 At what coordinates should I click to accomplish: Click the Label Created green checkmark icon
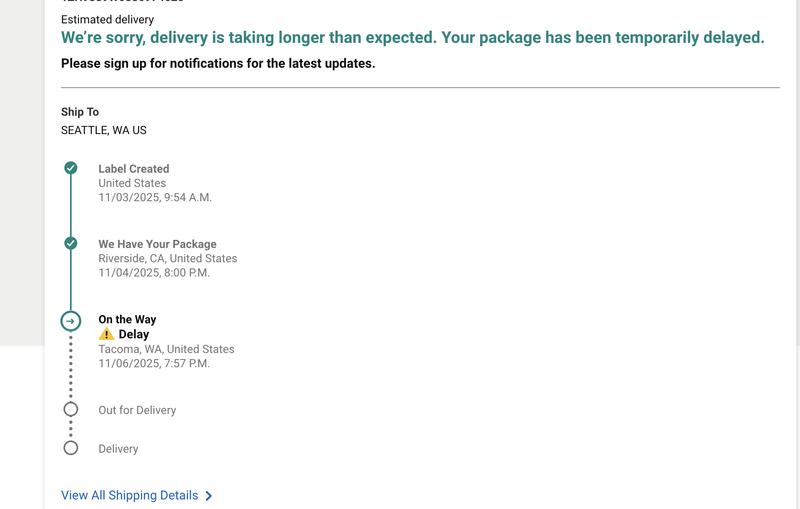[x=71, y=168]
